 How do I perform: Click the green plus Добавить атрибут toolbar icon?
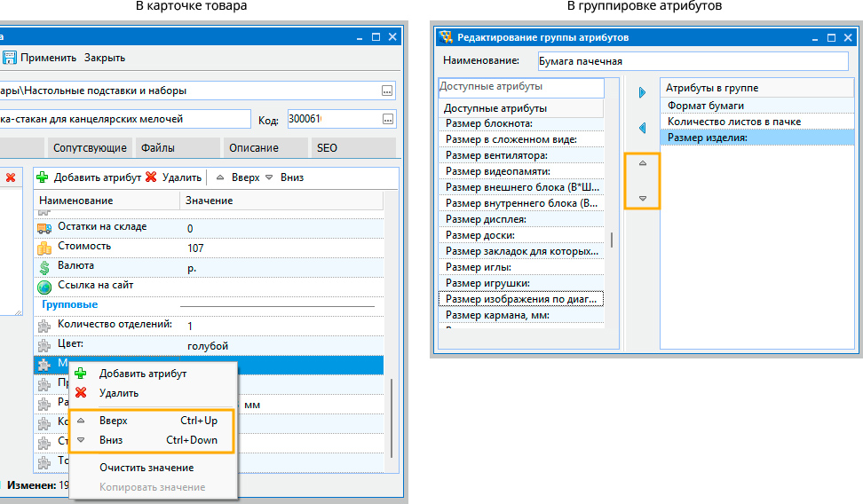pyautogui.click(x=43, y=177)
